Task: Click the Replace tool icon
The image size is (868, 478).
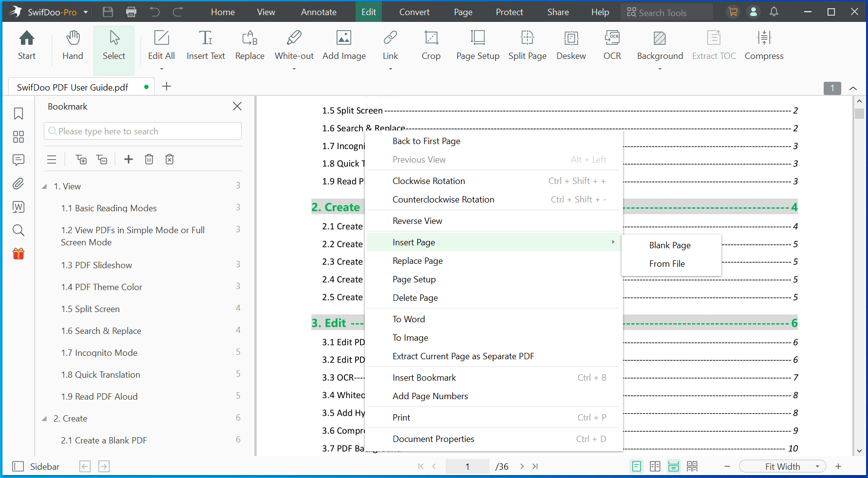Action: pos(250,45)
